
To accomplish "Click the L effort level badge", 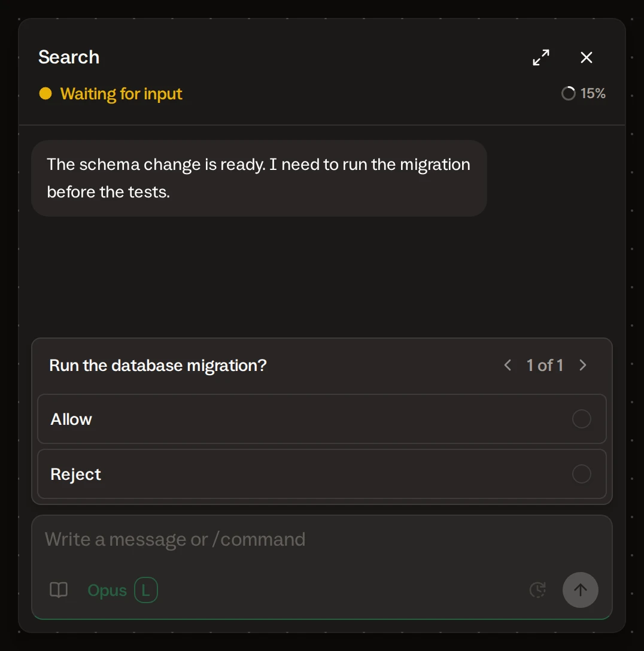I will click(x=146, y=590).
